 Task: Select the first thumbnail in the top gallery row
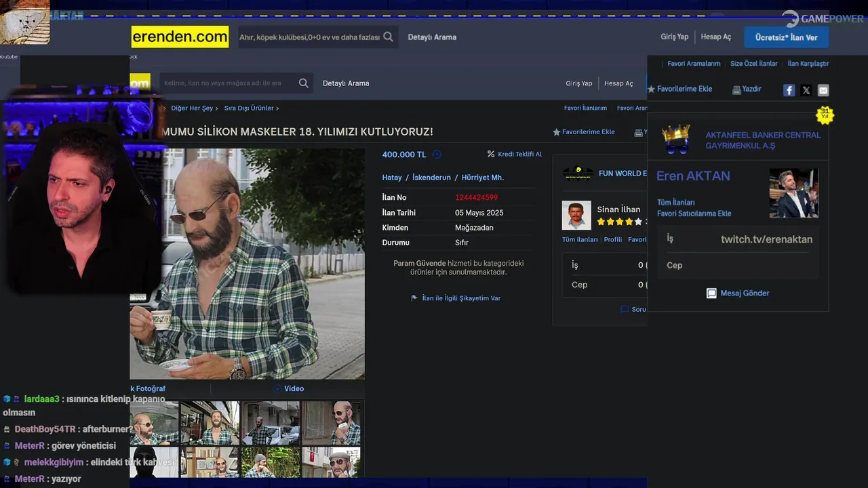154,423
